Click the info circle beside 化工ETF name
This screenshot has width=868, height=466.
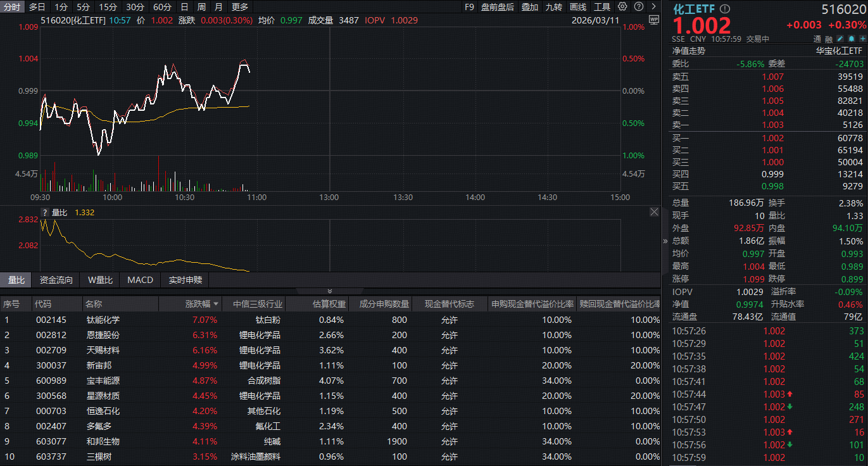[x=726, y=9]
